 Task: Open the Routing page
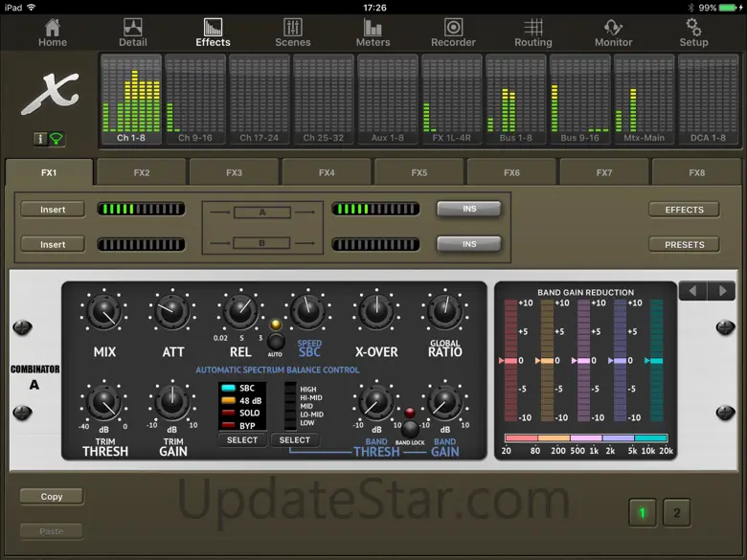(533, 33)
